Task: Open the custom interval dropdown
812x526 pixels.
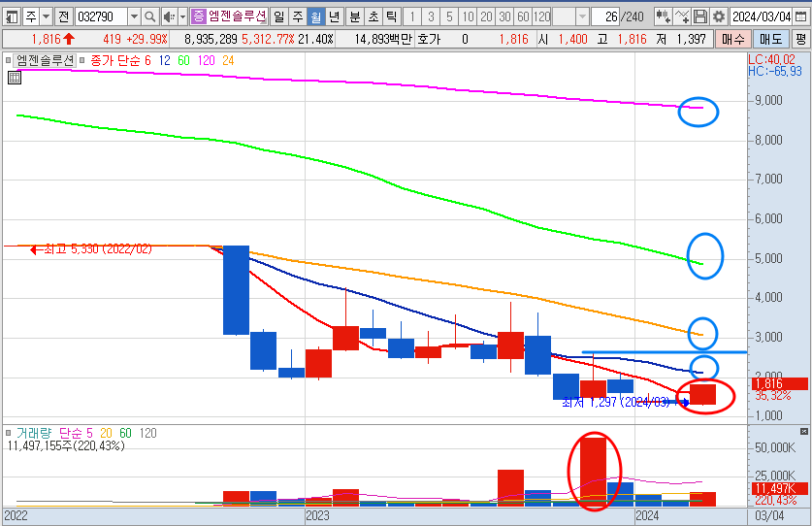Action: pos(582,17)
